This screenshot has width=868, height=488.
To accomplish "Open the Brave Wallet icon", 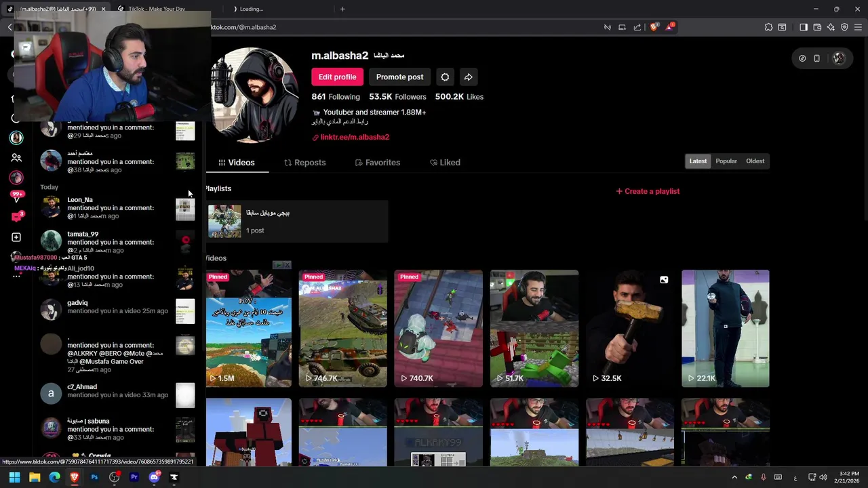I will pos(817,27).
